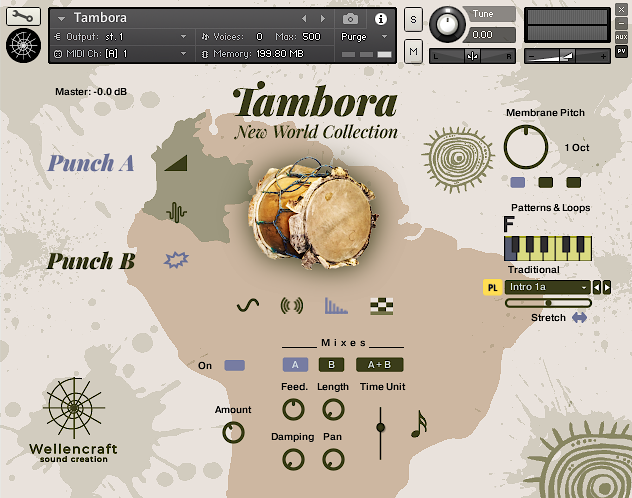Adjust the Damping knob
This screenshot has height=498, width=632.
(x=293, y=460)
